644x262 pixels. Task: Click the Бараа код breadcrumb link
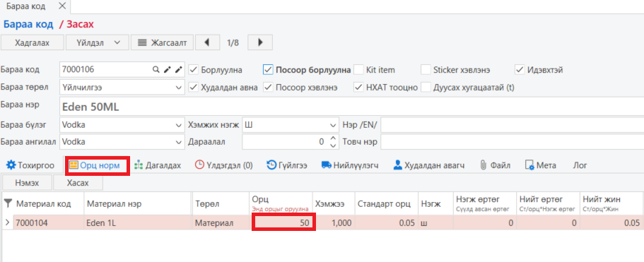(28, 24)
